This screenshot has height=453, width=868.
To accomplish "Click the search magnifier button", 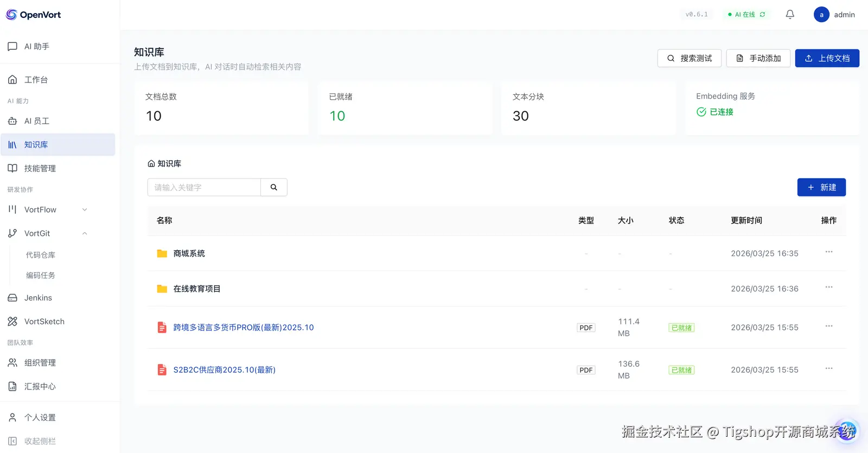I will (274, 187).
